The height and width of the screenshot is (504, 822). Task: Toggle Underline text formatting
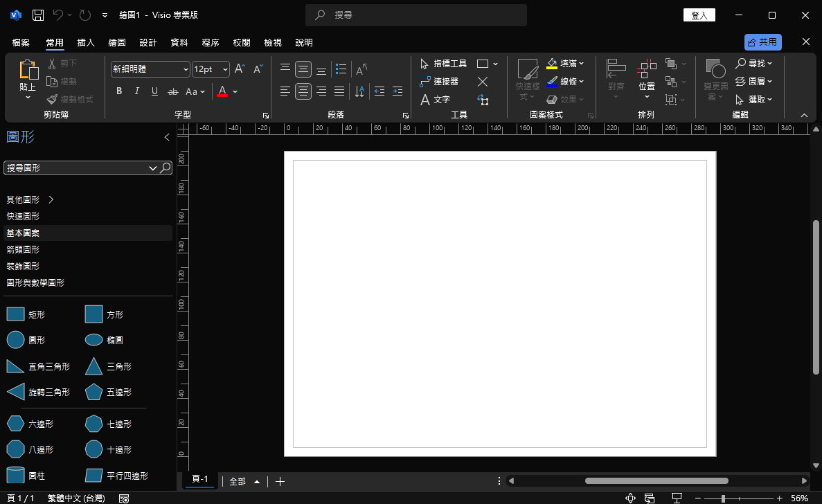click(154, 91)
